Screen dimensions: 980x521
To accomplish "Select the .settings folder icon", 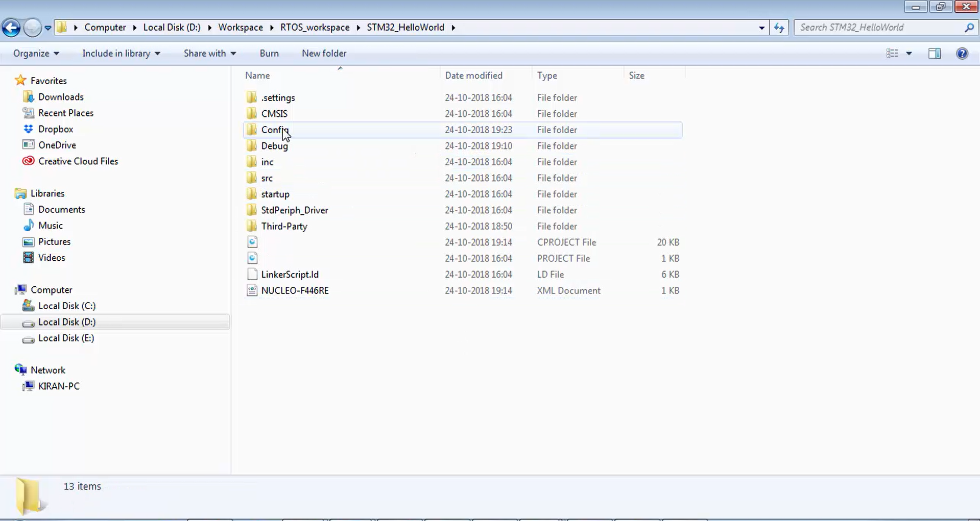I will (x=252, y=97).
